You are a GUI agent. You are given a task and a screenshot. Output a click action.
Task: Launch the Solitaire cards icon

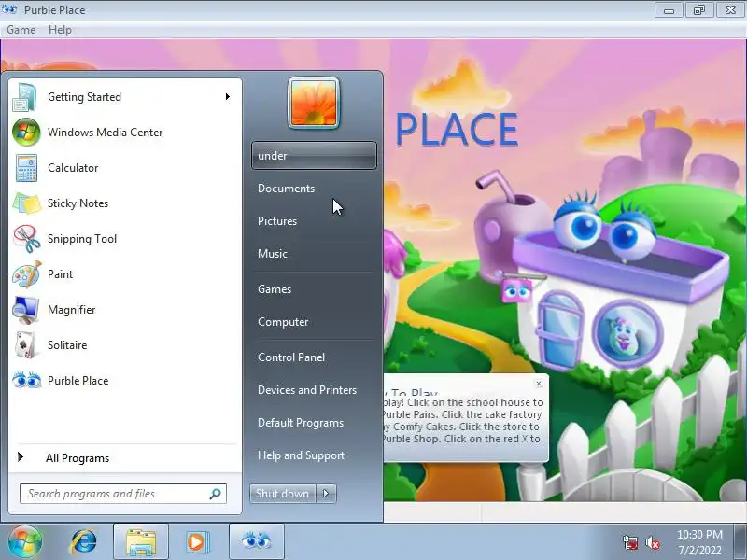point(26,345)
